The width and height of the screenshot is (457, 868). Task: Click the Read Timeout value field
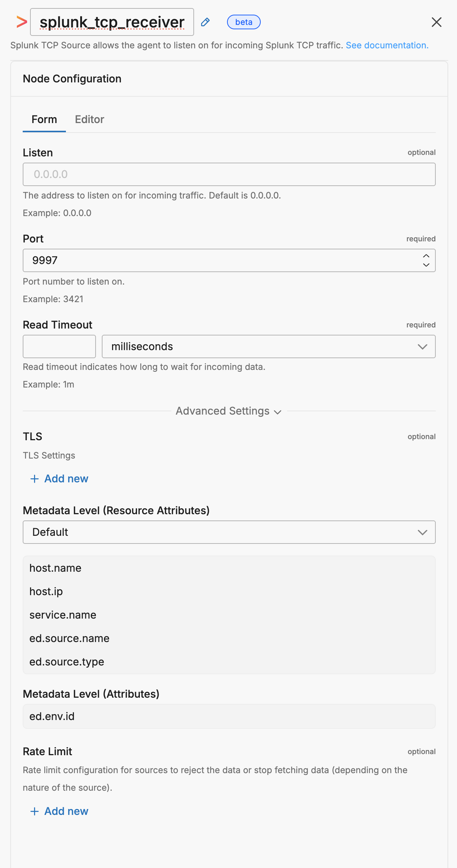point(59,346)
